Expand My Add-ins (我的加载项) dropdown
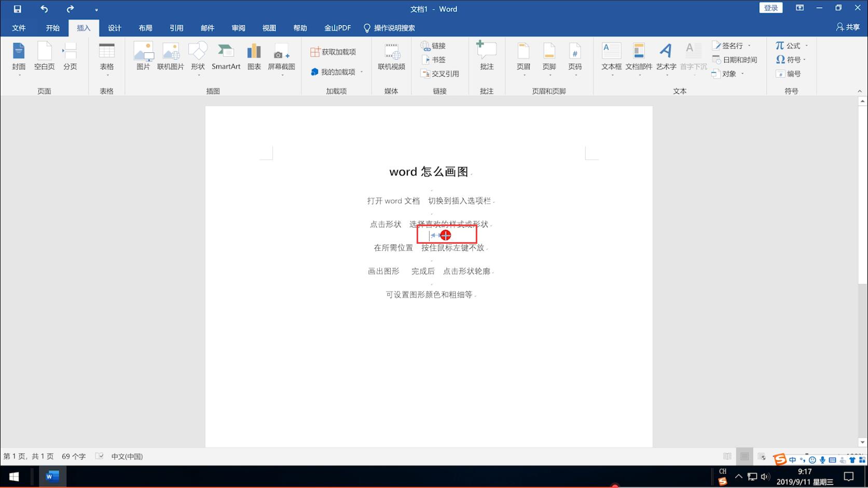The height and width of the screenshot is (488, 868). pyautogui.click(x=362, y=72)
